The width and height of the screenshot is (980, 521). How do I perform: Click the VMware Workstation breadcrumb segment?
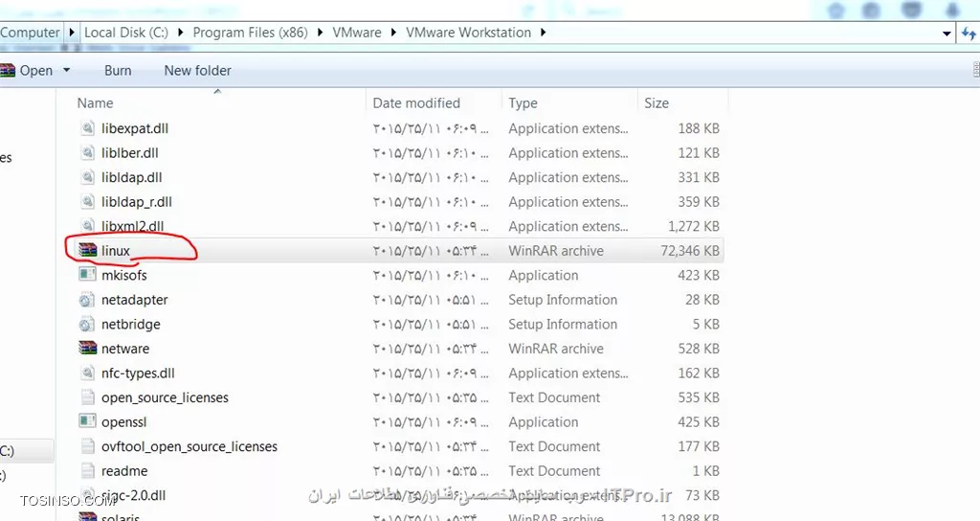click(x=468, y=33)
